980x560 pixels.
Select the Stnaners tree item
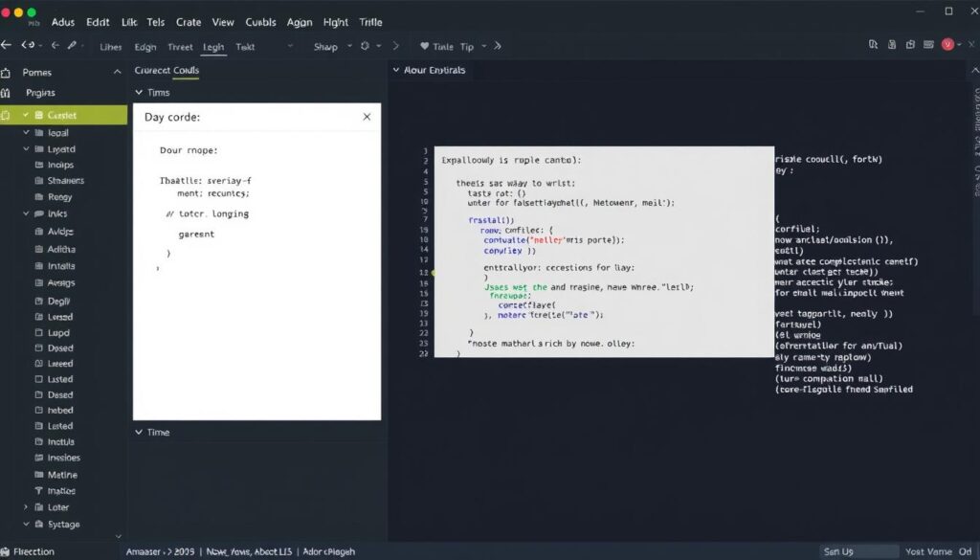point(66,181)
